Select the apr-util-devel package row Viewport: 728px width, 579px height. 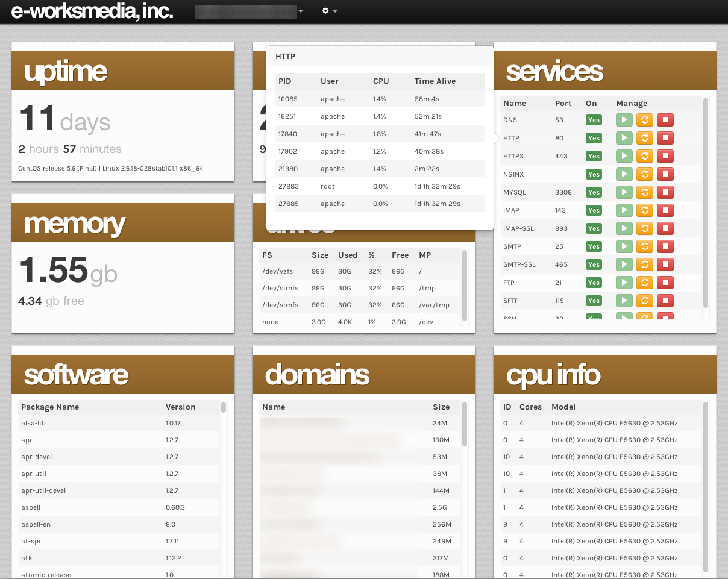(x=119, y=490)
